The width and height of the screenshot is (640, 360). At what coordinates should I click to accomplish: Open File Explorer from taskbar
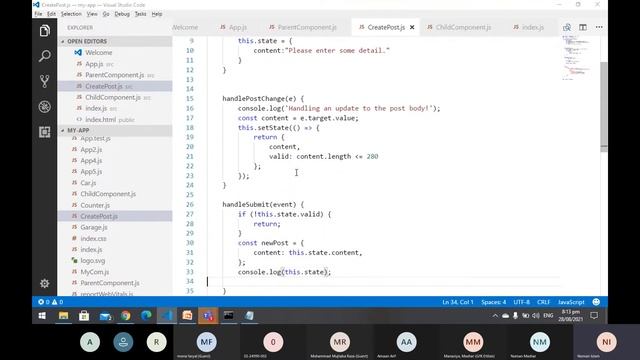click(x=63, y=316)
